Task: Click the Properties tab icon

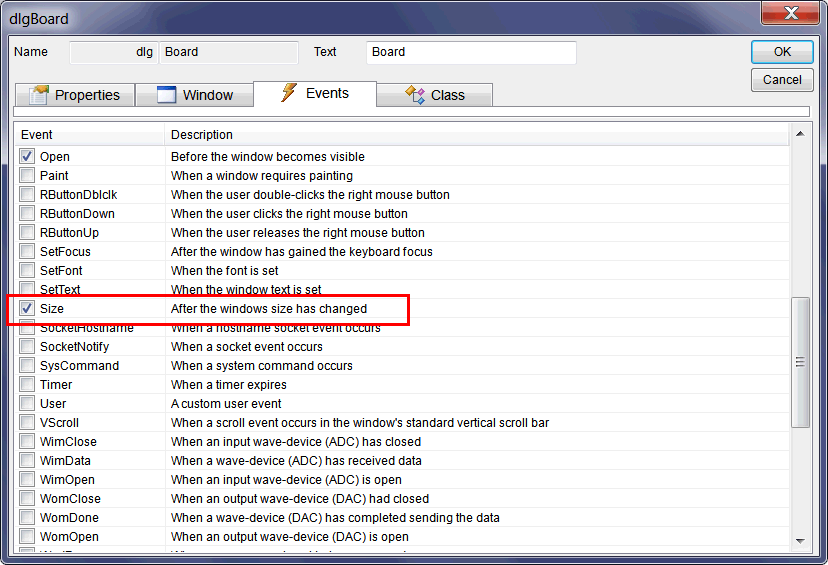Action: click(x=39, y=95)
